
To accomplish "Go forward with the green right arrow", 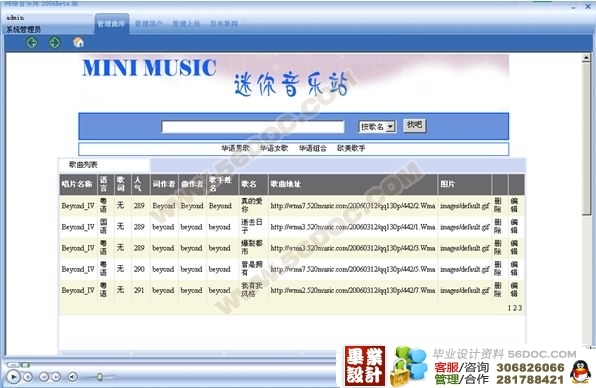I will (x=54, y=42).
